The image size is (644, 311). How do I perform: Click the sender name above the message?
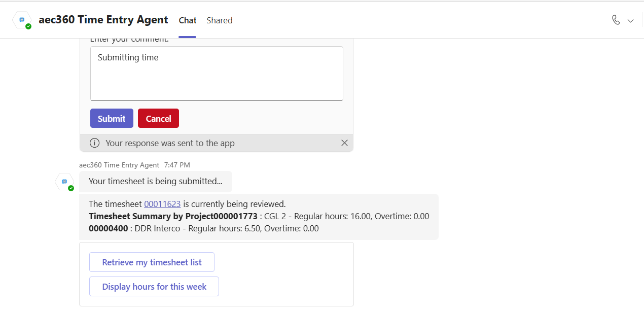point(119,165)
